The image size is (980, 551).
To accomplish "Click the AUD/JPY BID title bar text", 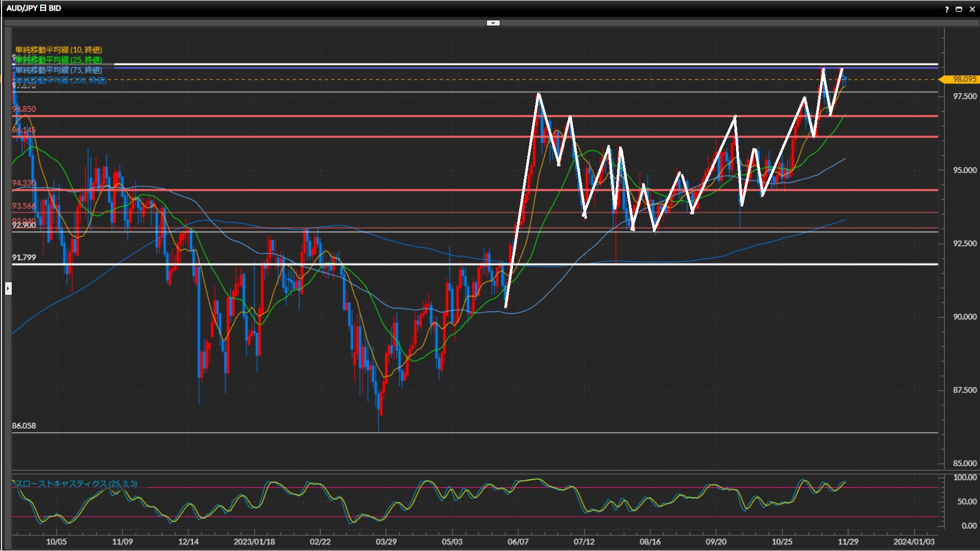I will 34,8.
